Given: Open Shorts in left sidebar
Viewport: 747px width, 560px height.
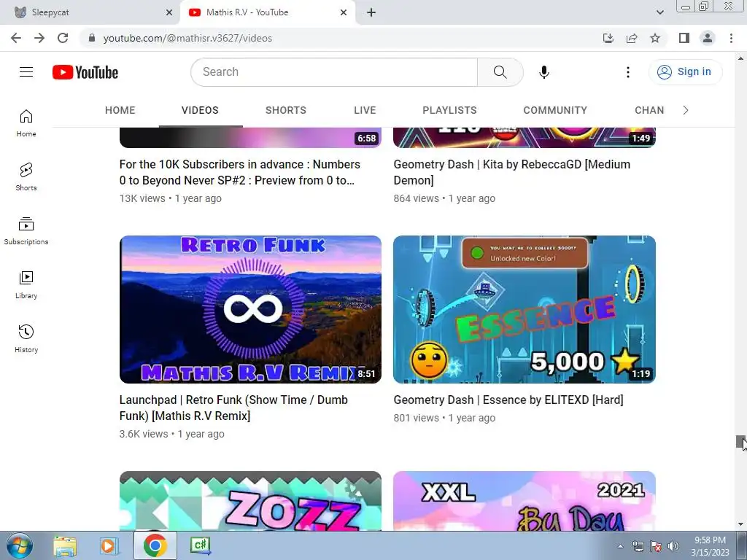Looking at the screenshot, I should pyautogui.click(x=26, y=176).
